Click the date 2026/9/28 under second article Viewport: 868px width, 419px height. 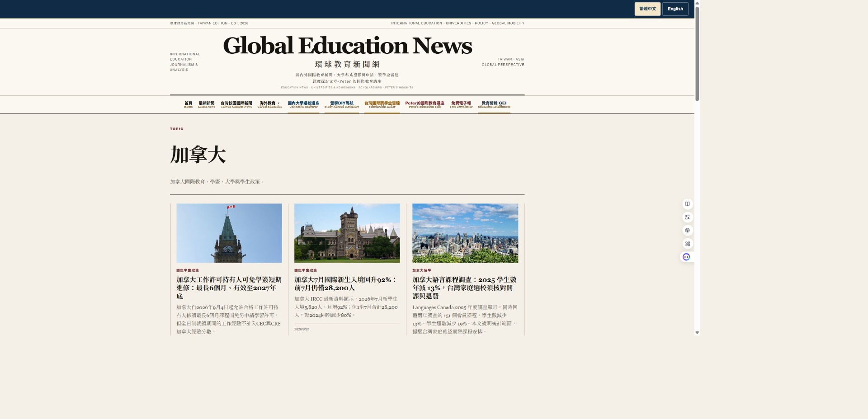point(302,330)
